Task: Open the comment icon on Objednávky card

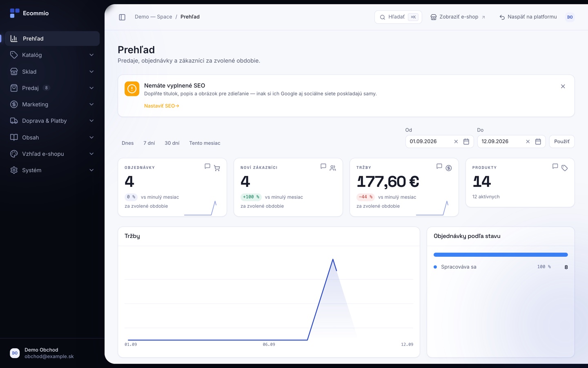Action: pos(207,166)
